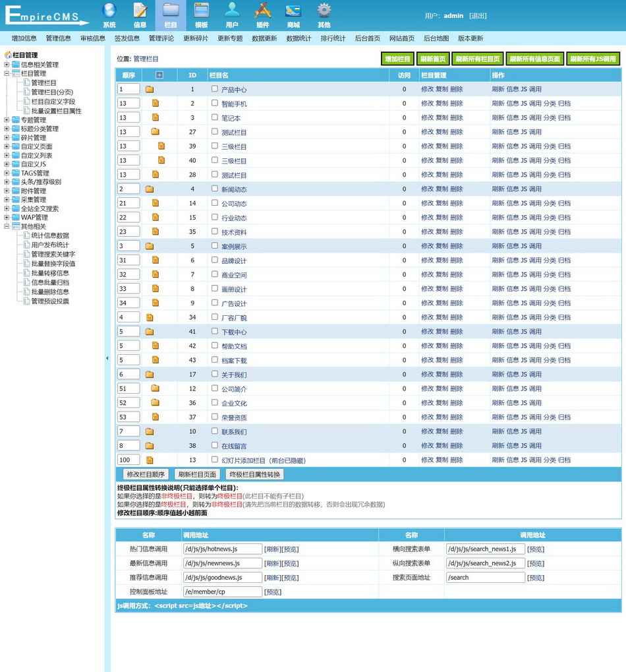Collapse the 栏目管理 tree node
The width and height of the screenshot is (626, 672).
pyautogui.click(x=7, y=73)
